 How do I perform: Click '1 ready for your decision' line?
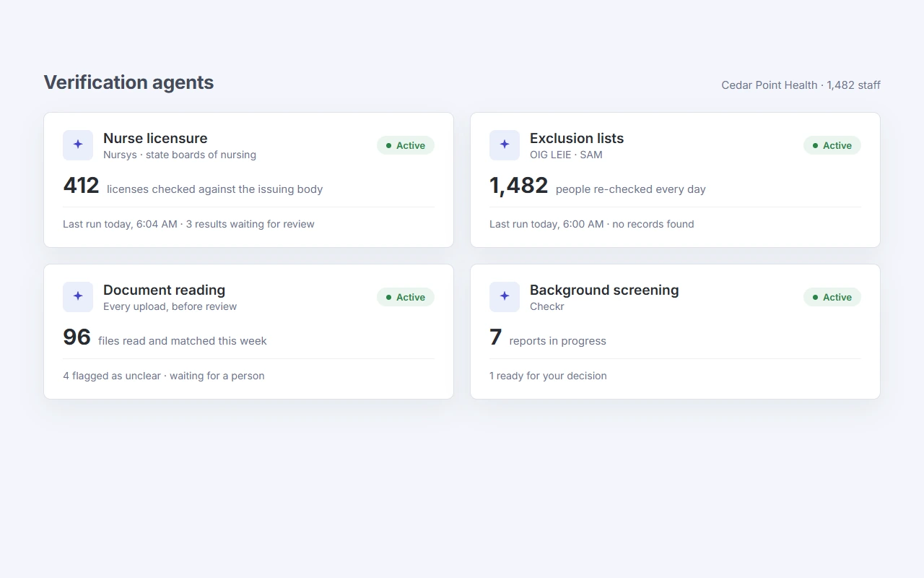[548, 376]
